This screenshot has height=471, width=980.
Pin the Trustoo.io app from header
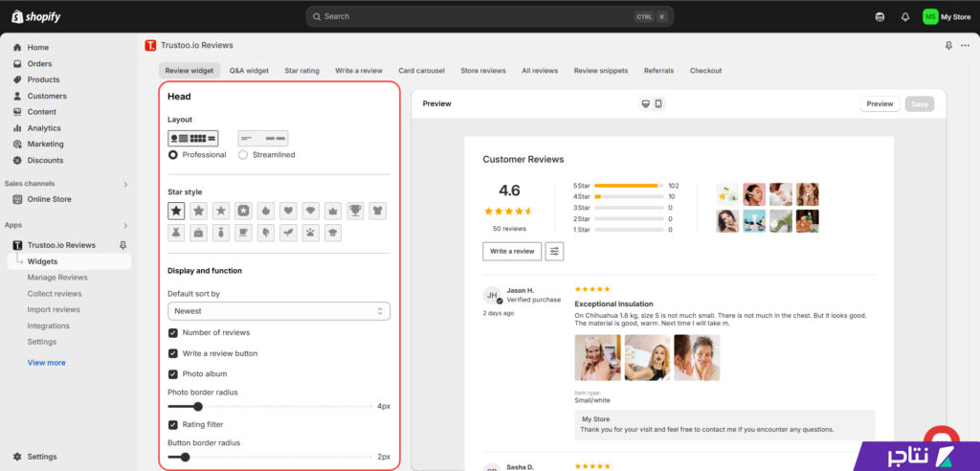[x=948, y=46]
